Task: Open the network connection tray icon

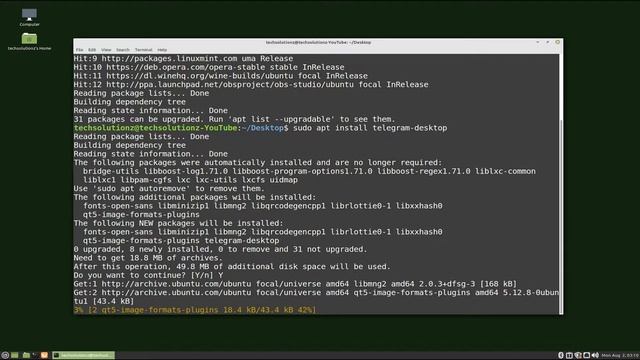Action: 587,355
